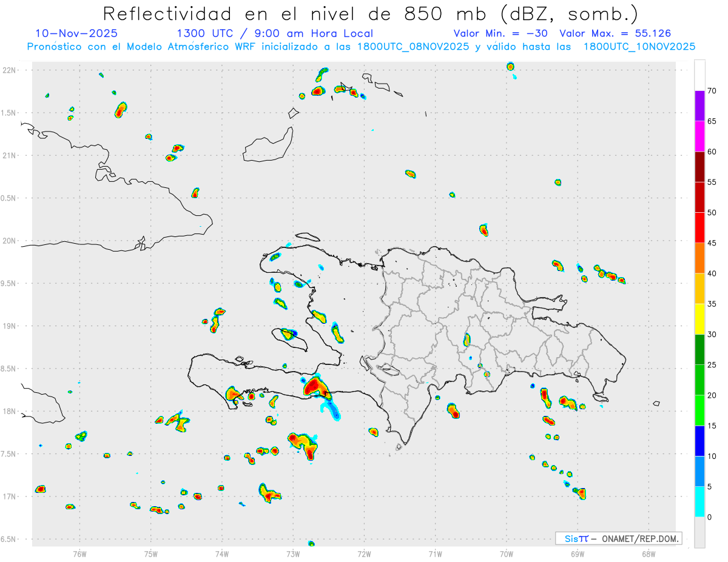728x562 pixels.
Task: Click the "68W" longitude label
Action: click(649, 554)
